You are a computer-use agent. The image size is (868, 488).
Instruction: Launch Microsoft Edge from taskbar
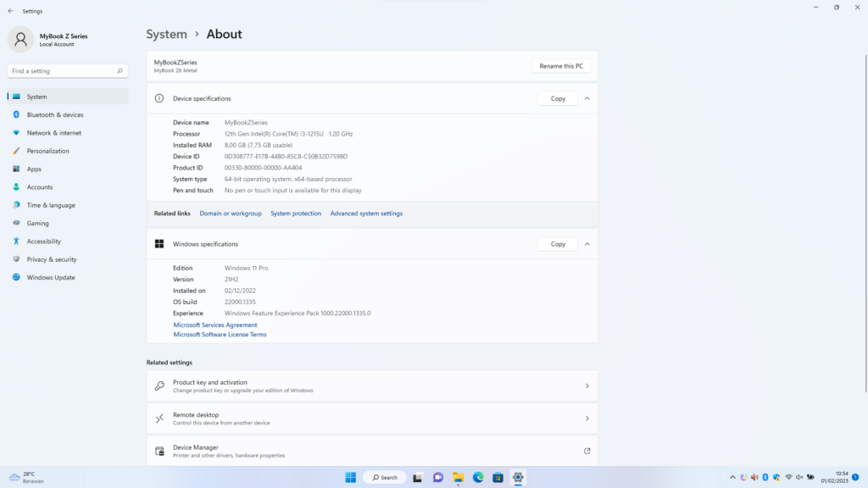[x=478, y=478]
